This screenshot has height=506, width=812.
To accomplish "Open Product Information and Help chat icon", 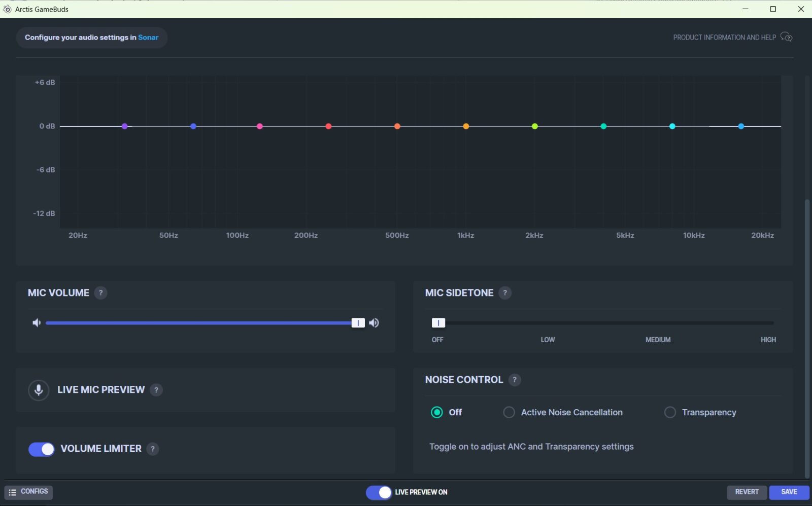I will [786, 37].
